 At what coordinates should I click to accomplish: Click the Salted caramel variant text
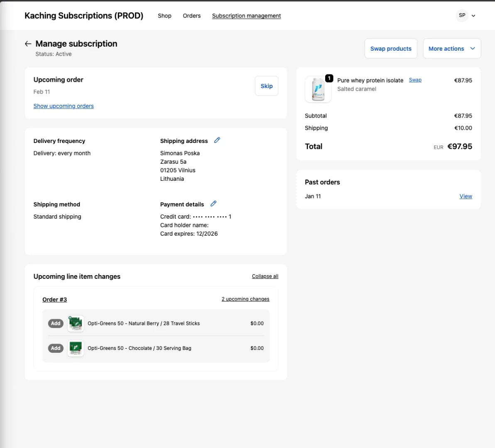pos(356,89)
